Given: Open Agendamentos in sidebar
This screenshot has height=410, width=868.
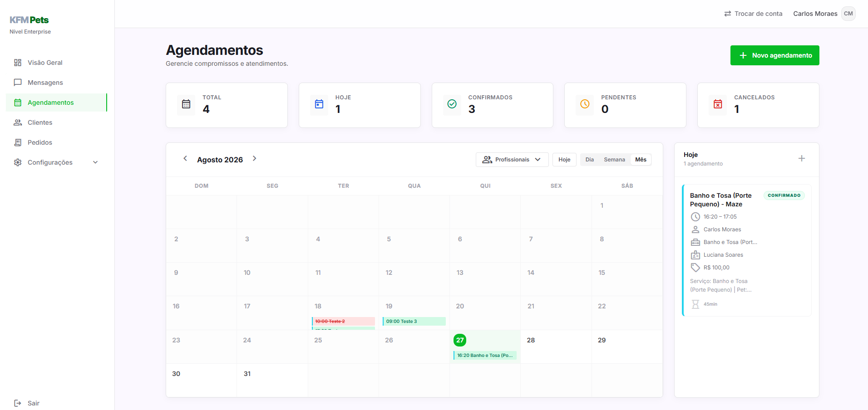Looking at the screenshot, I should 56,102.
